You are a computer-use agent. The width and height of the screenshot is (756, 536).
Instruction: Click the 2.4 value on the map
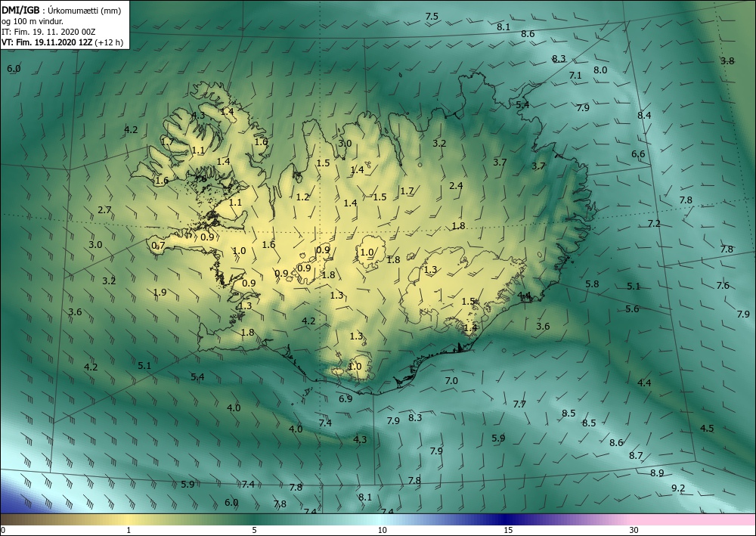click(456, 185)
